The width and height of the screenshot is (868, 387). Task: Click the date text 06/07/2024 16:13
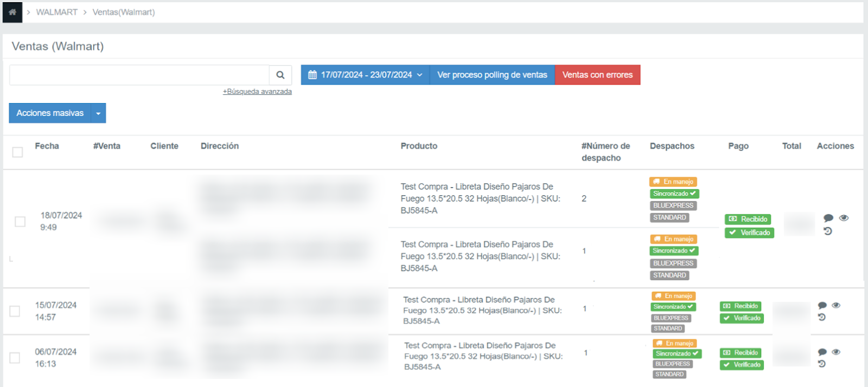[56, 358]
